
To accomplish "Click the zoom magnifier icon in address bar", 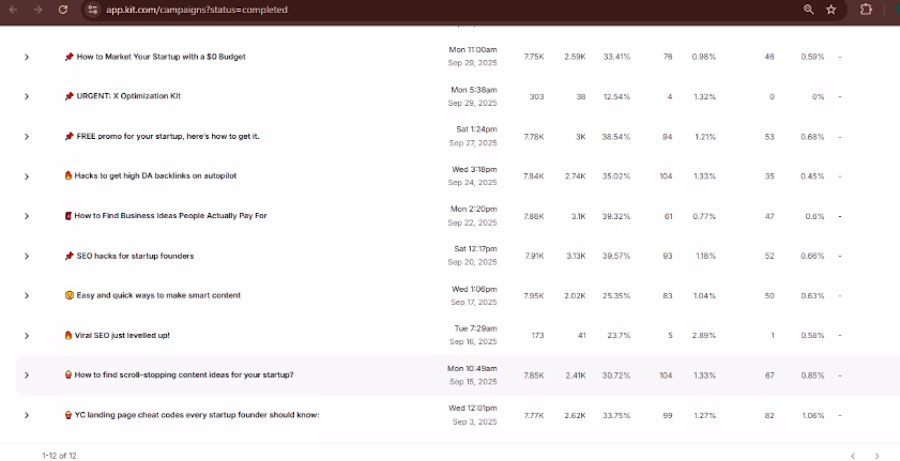I will pos(808,9).
